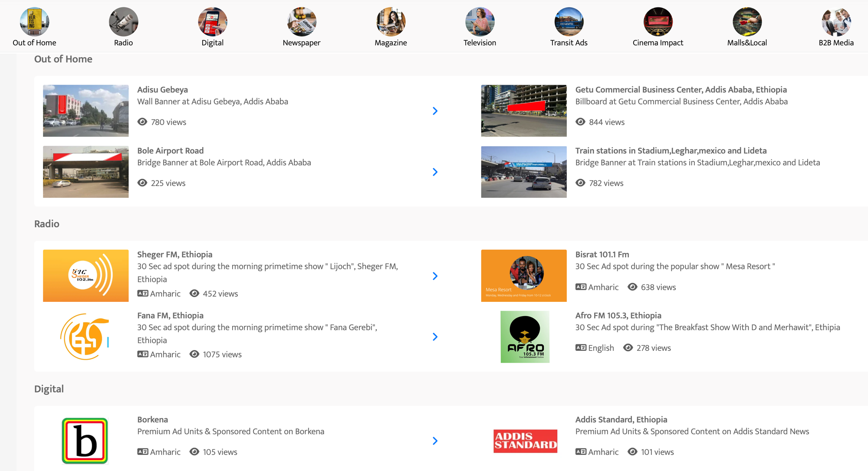Open the Out of Home category icon
The height and width of the screenshot is (471, 868).
click(x=34, y=22)
